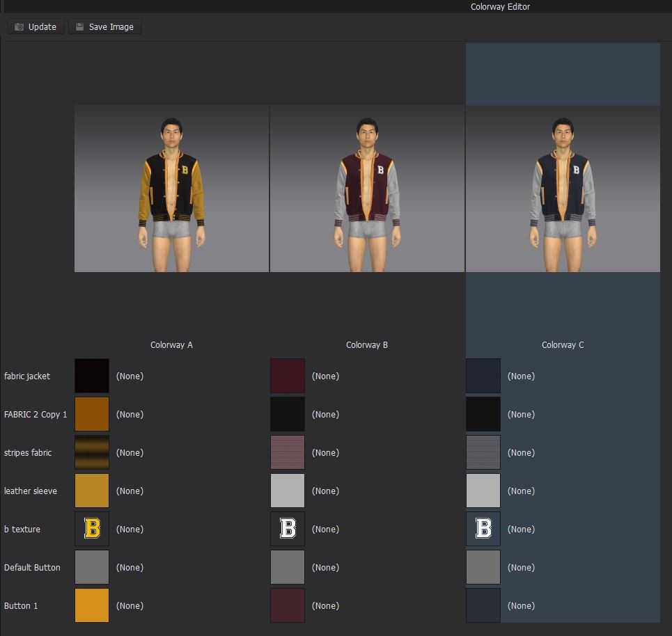Select the Button 1 swatch in Colorway B

pyautogui.click(x=287, y=605)
